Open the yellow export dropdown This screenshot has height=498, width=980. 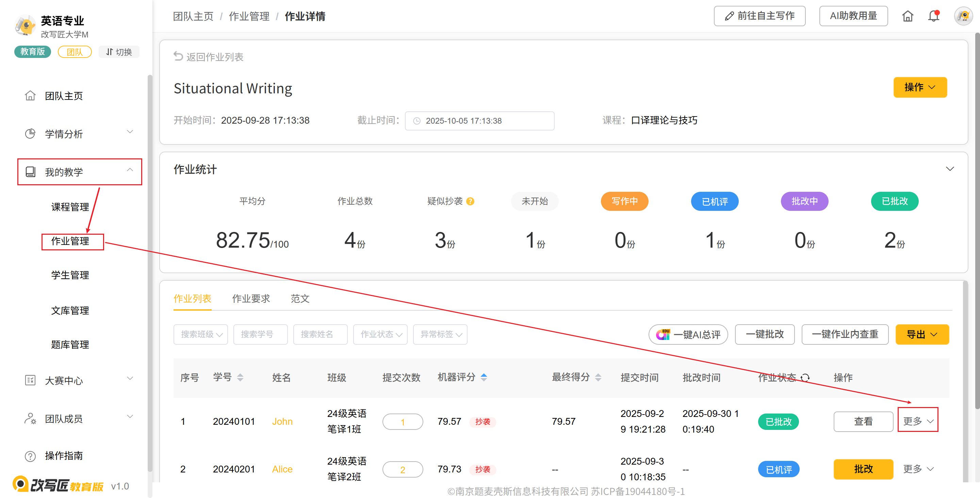pos(922,334)
